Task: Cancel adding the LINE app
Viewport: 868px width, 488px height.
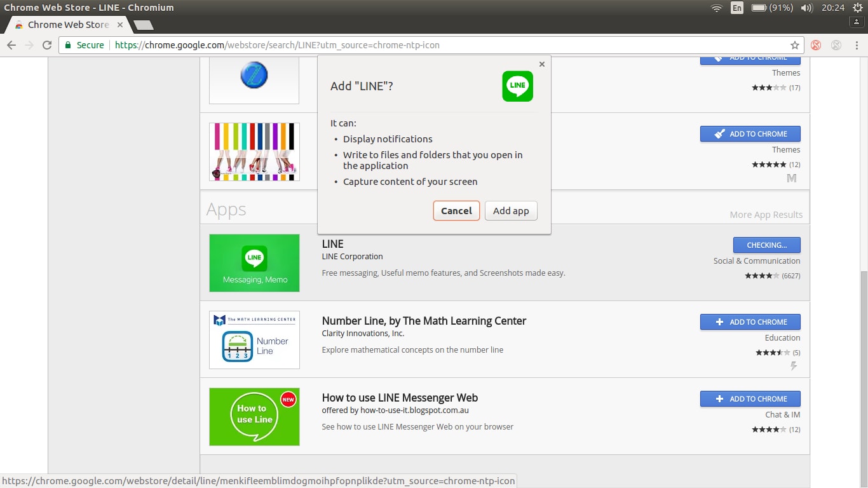Action: tap(456, 211)
